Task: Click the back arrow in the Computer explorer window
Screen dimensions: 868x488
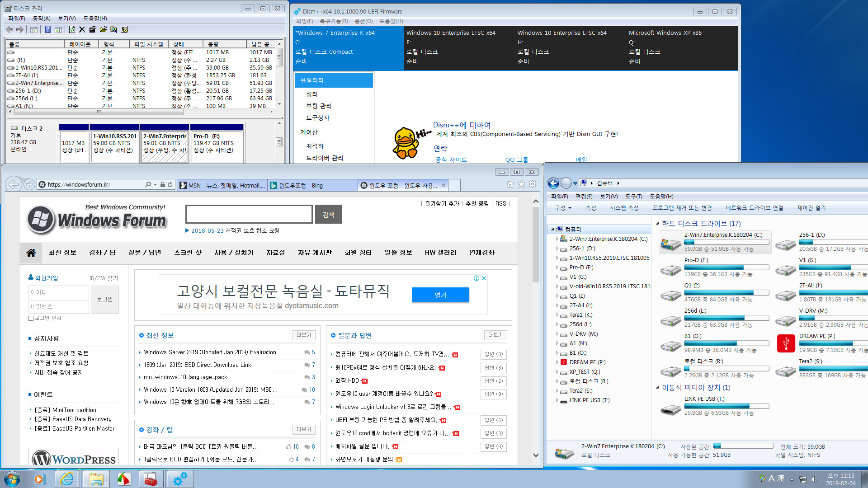Action: (553, 183)
